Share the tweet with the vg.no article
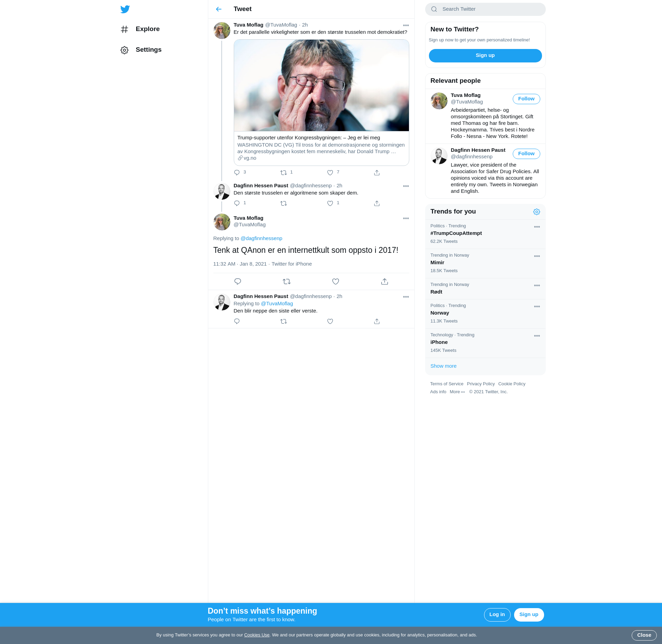Screen dimensions: 662x644 coord(377,172)
